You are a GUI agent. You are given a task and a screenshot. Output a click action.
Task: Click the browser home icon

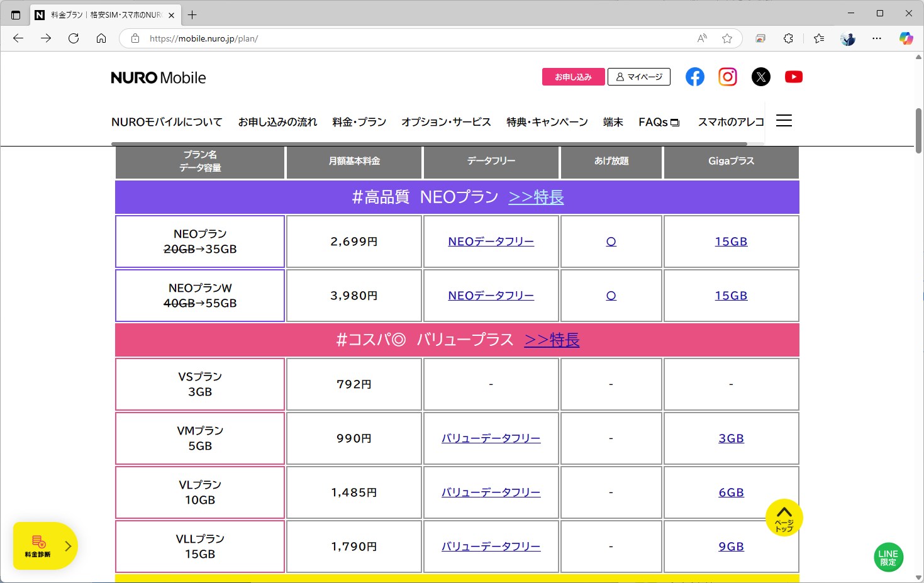click(101, 38)
